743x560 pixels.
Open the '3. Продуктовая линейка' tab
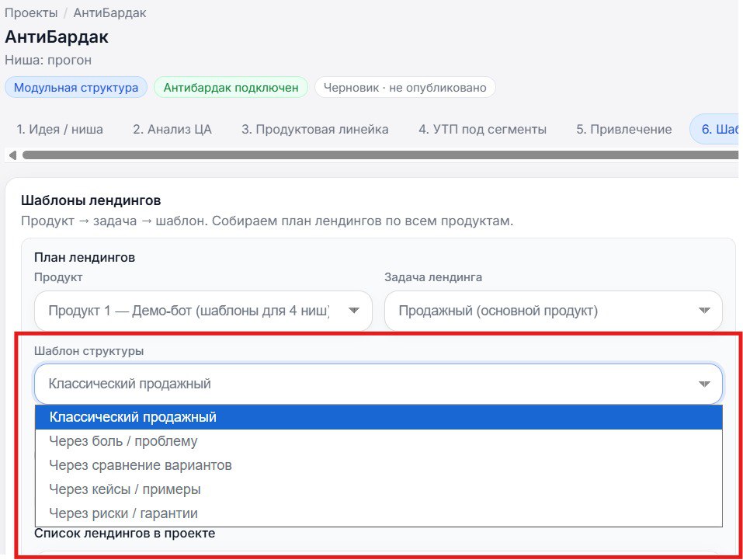coord(314,129)
